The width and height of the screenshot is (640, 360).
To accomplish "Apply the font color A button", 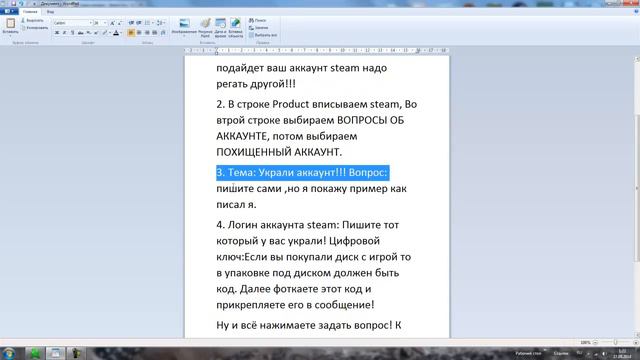I will (116, 33).
